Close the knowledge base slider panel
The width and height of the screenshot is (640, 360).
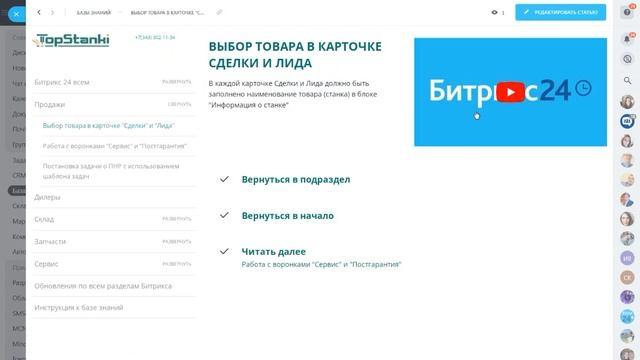click(16, 14)
